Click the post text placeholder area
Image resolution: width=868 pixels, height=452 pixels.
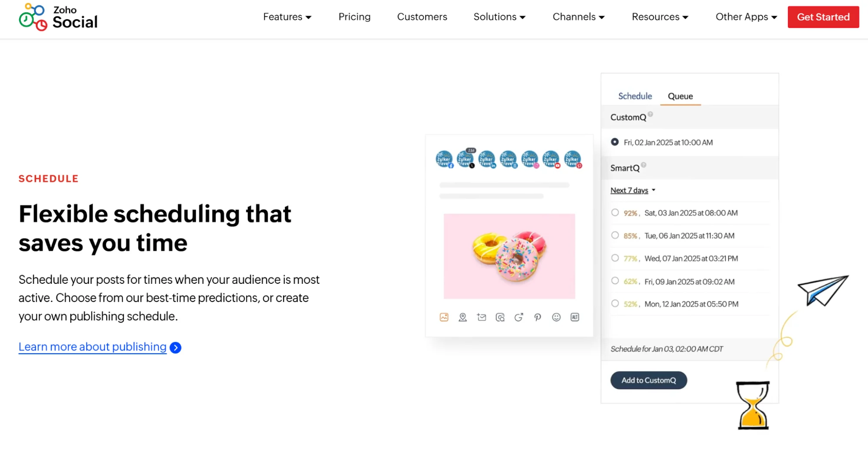(504, 190)
